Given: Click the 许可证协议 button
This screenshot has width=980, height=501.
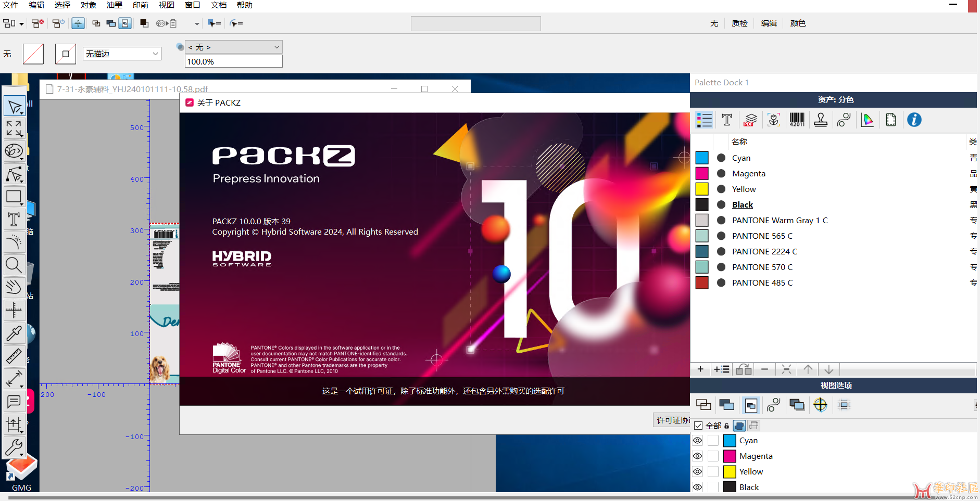Looking at the screenshot, I should pyautogui.click(x=672, y=420).
